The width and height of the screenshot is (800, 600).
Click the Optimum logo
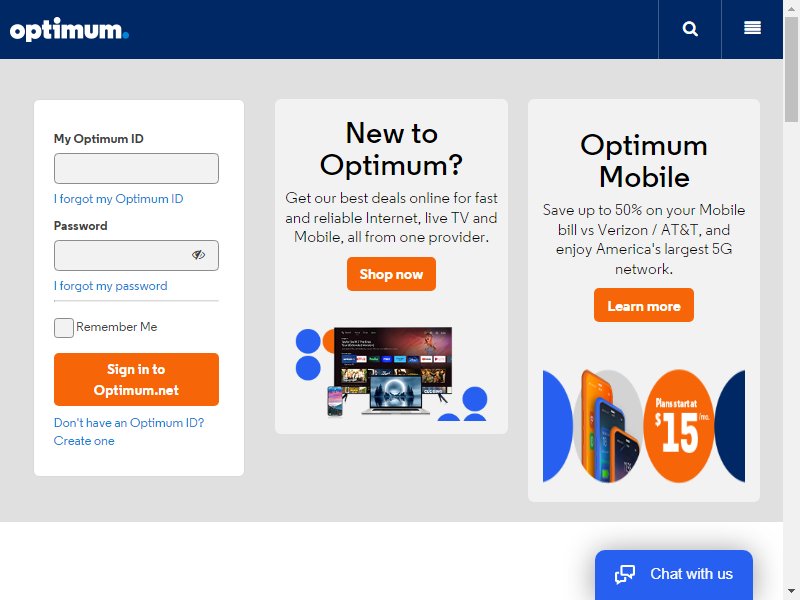[69, 30]
